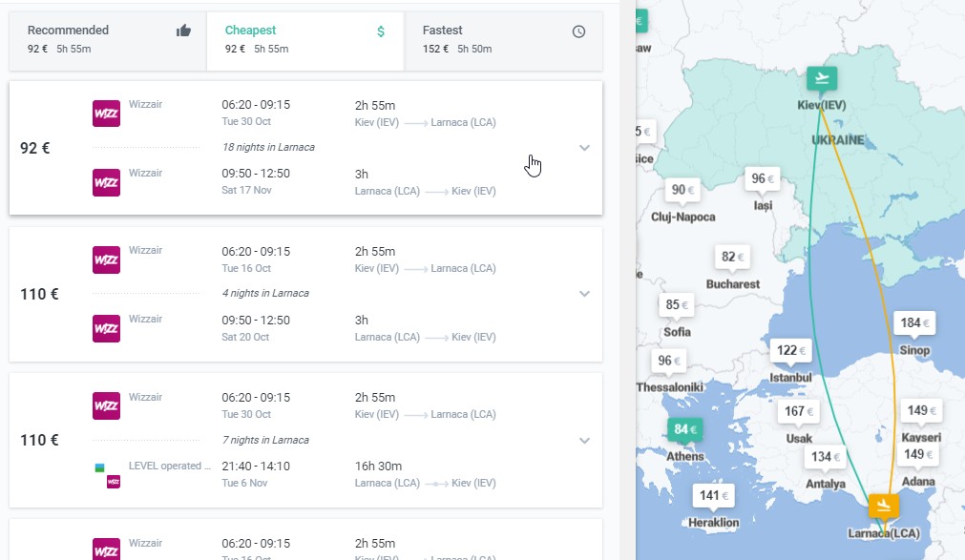Click '7 nights in Larnaca' text
Viewport: 965px width, 560px height.
(265, 440)
